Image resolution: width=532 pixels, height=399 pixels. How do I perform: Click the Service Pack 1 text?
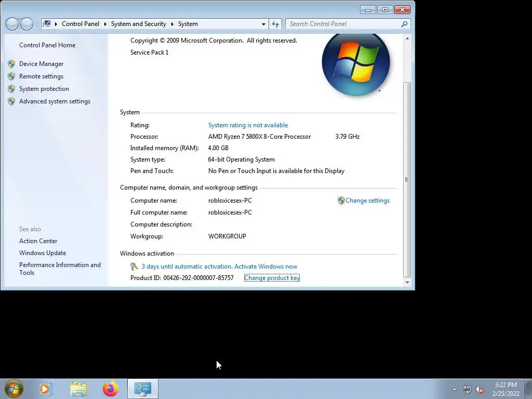coord(149,52)
